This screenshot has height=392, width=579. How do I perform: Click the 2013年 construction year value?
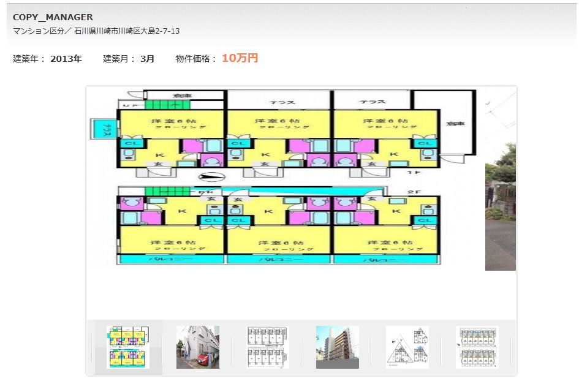[x=66, y=59]
